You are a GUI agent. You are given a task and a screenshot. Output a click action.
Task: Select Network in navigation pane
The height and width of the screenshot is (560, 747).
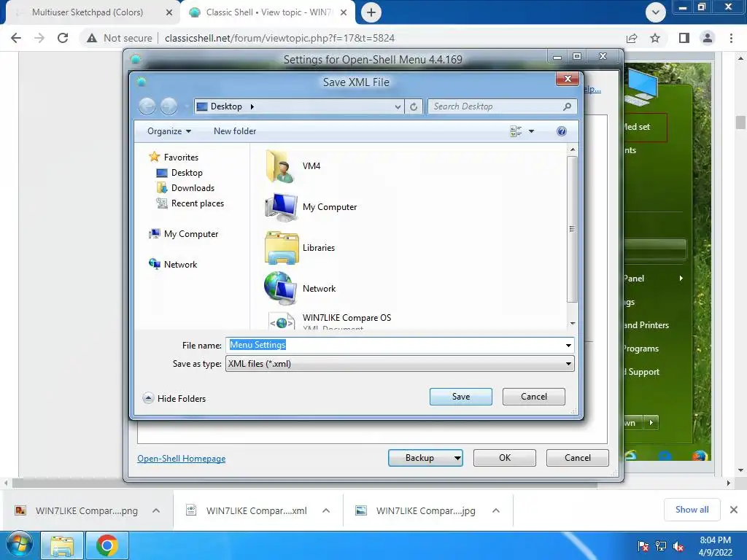(x=173, y=264)
